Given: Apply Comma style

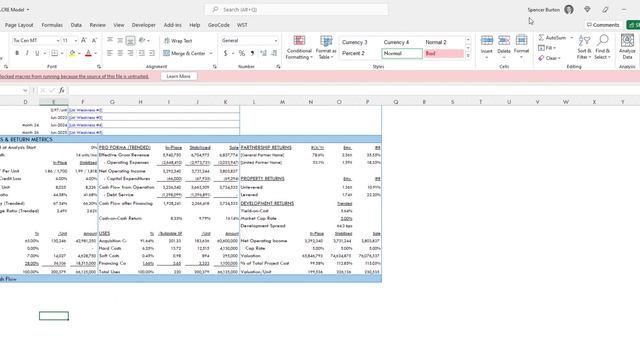Looking at the screenshot, I should tap(252, 53).
